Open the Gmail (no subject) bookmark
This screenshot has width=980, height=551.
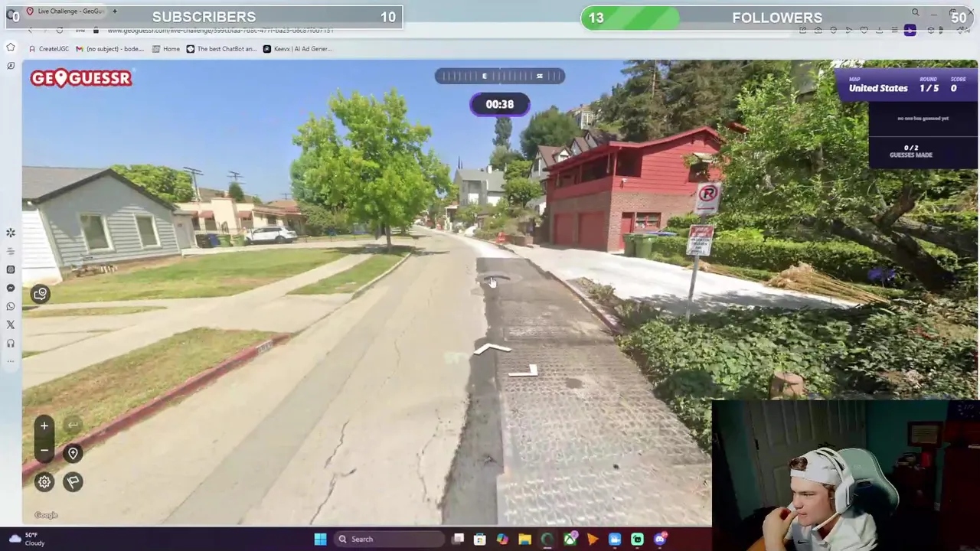click(109, 48)
